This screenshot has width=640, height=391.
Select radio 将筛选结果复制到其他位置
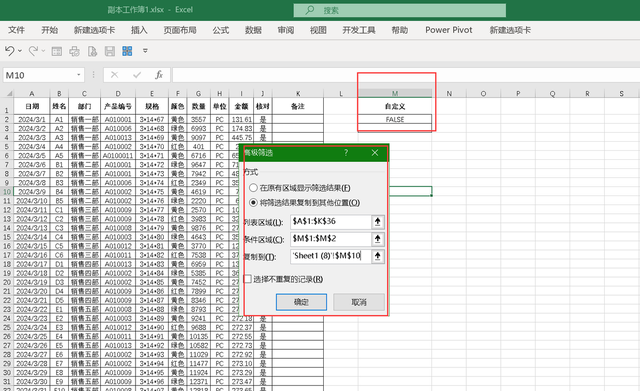(253, 202)
